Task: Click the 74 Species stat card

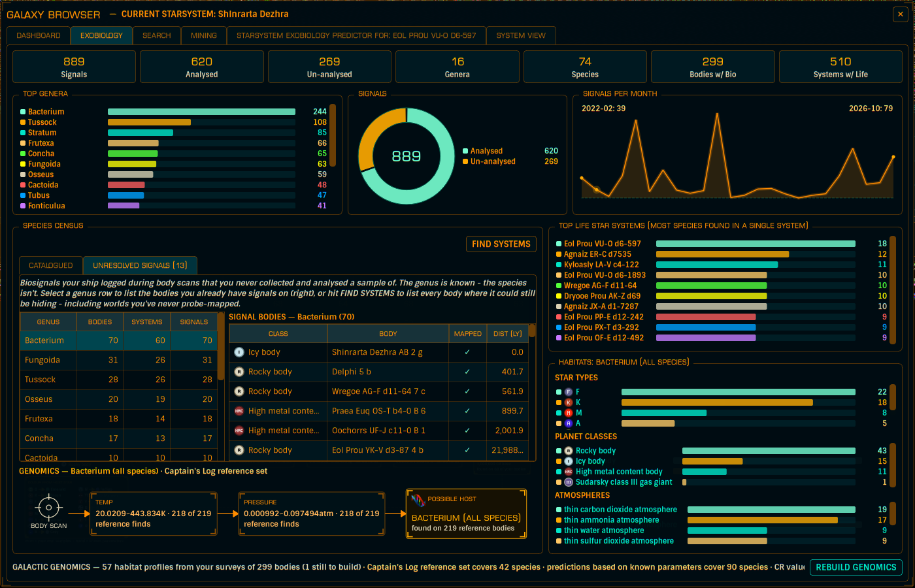Action: pyautogui.click(x=585, y=67)
